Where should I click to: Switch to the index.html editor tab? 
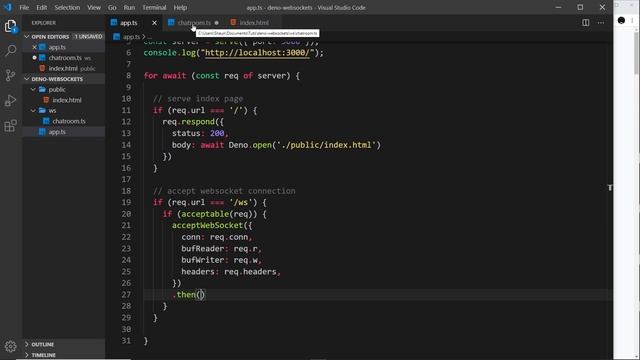253,23
